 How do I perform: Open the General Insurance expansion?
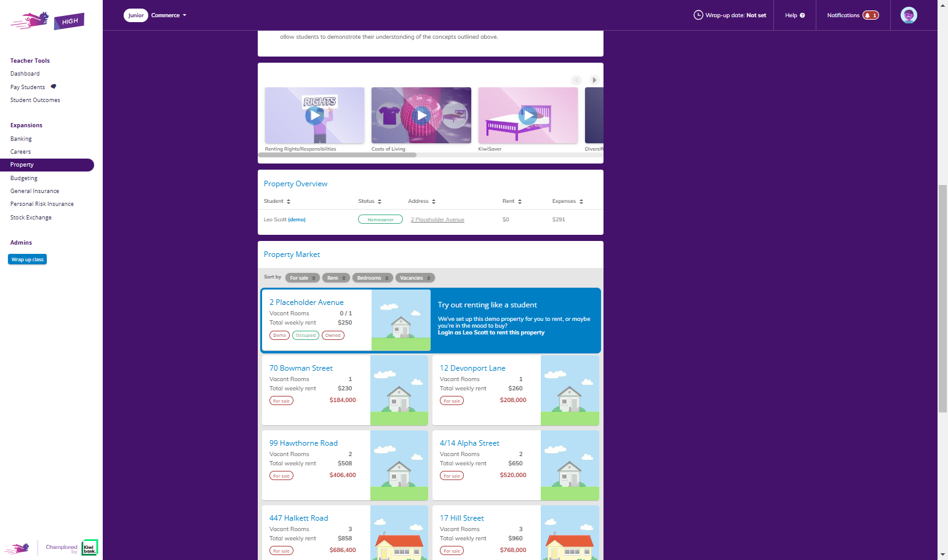pyautogui.click(x=34, y=191)
